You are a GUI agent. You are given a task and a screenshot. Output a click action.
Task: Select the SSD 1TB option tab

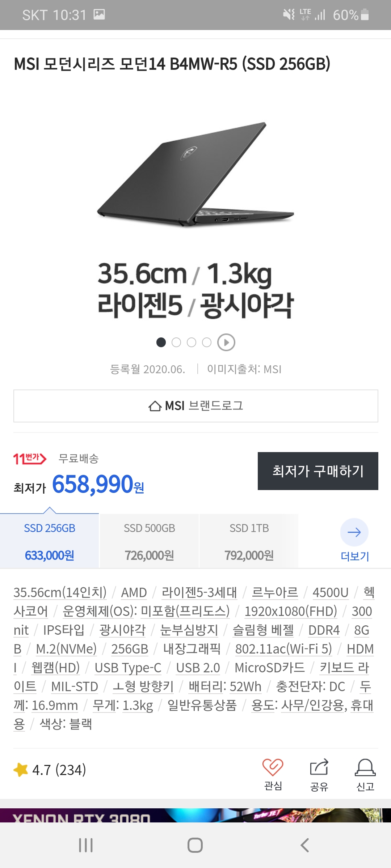tap(249, 541)
